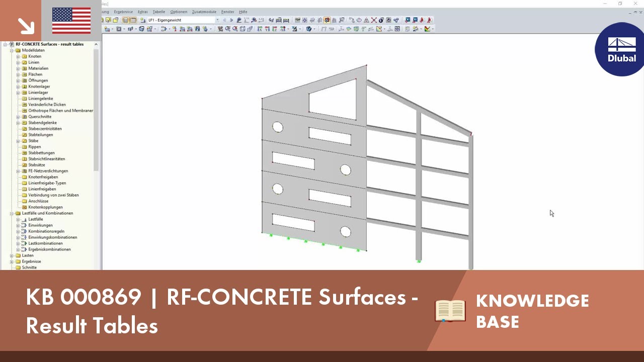Viewport: 644px width, 362px height.
Task: Click the zoom window magnifier icon
Action: (x=228, y=29)
